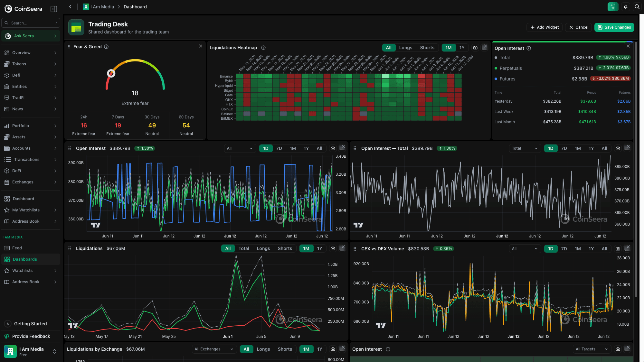Select Shorts in Liquidations by Exchange
This screenshot has height=362, width=644.
point(285,349)
